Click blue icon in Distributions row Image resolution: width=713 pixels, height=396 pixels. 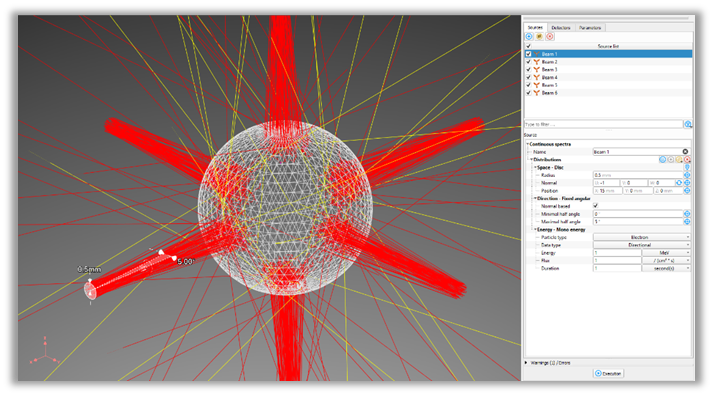pyautogui.click(x=663, y=160)
